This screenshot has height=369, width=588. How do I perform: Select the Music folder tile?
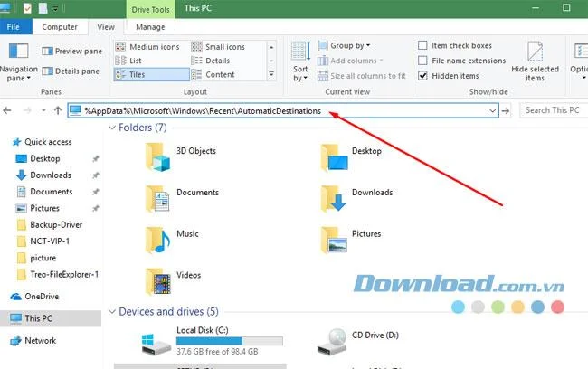point(172,241)
